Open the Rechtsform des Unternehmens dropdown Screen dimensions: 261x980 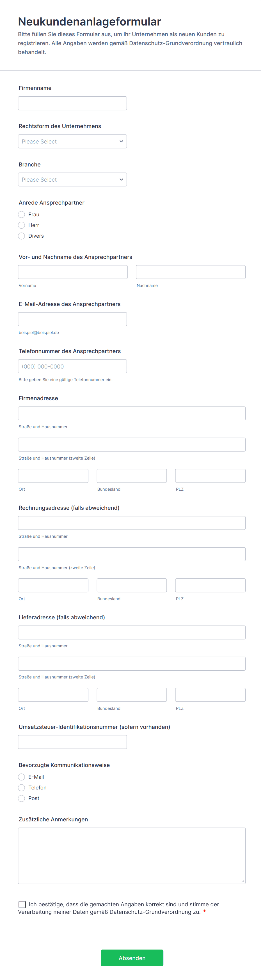tap(72, 141)
